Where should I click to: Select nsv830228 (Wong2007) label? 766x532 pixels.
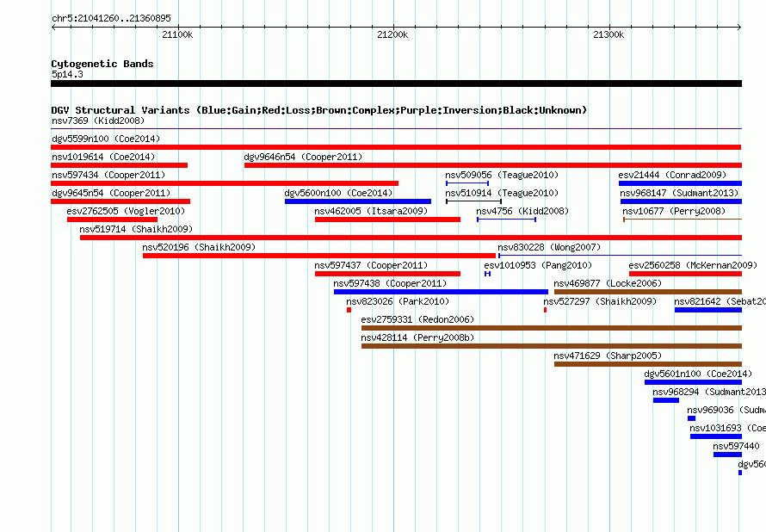click(550, 247)
